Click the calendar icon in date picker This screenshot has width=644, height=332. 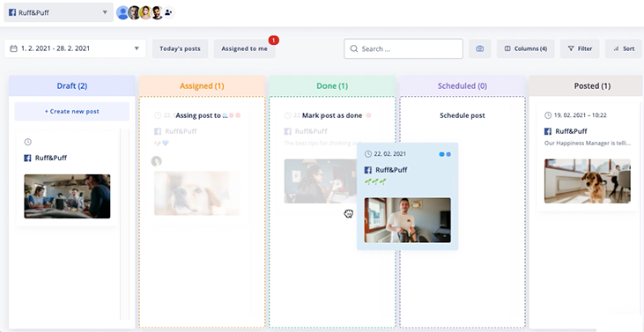point(13,48)
